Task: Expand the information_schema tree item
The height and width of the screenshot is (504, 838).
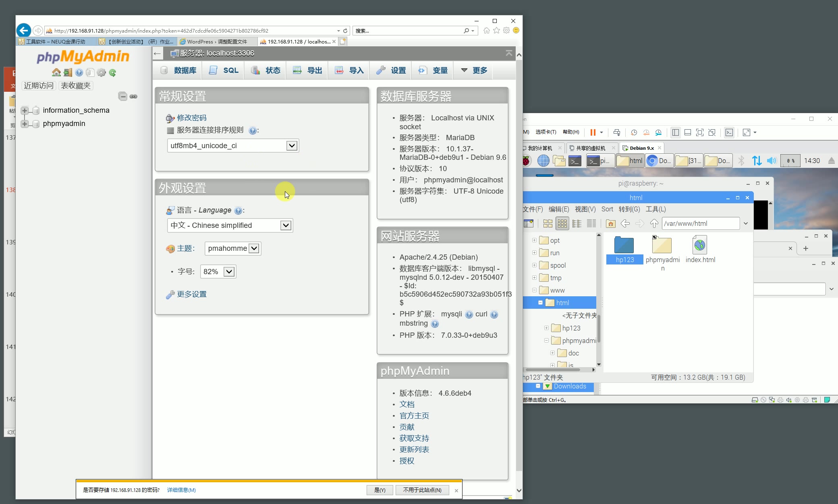Action: [x=24, y=110]
